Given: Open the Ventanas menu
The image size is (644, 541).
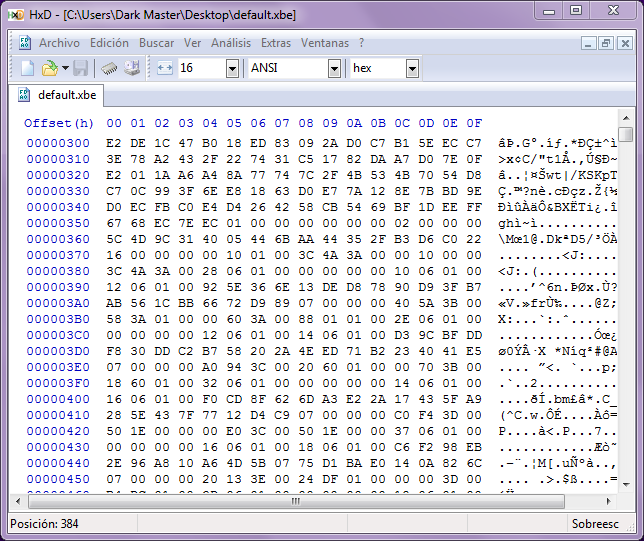Looking at the screenshot, I should (325, 43).
